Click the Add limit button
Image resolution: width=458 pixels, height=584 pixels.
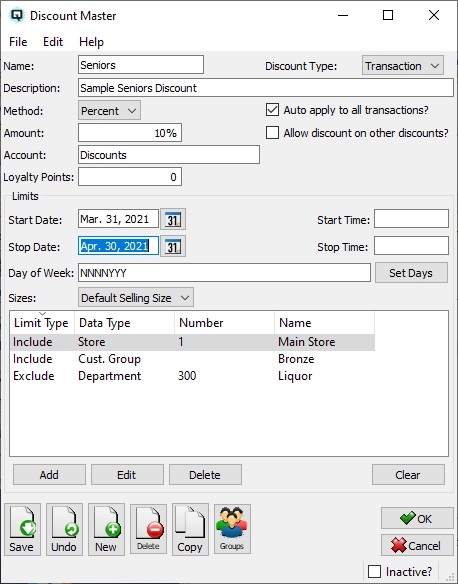49,475
